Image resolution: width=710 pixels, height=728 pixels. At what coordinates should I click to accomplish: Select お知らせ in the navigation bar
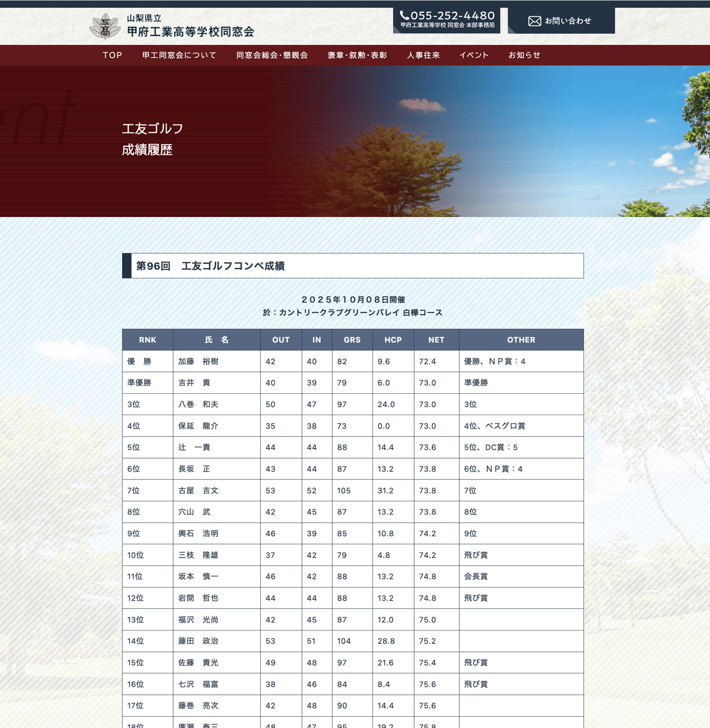click(x=524, y=55)
